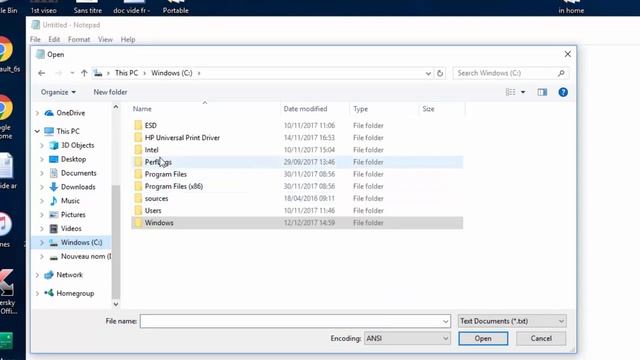The height and width of the screenshot is (360, 640).
Task: Sort by the Size column header
Action: (x=428, y=109)
